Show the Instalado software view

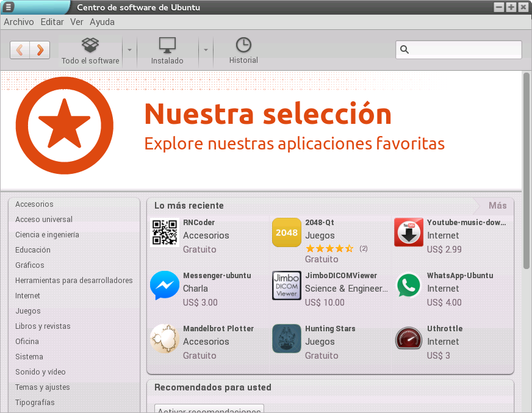[x=167, y=51]
